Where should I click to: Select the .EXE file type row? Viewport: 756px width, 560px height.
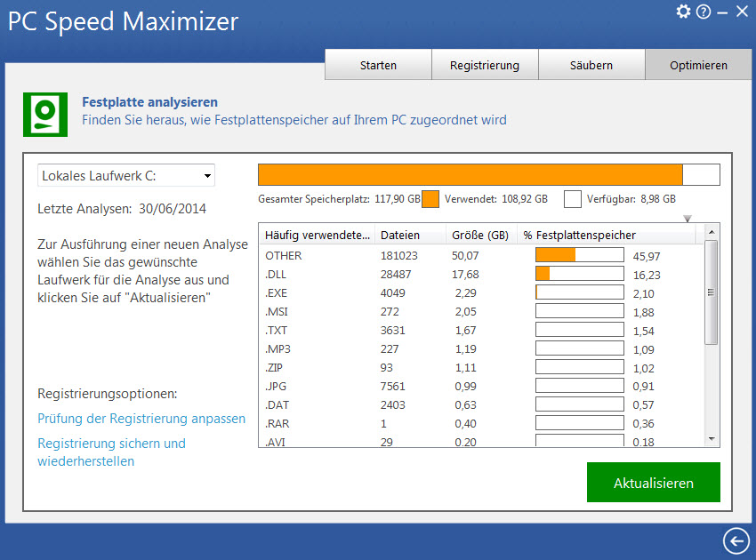click(x=481, y=293)
